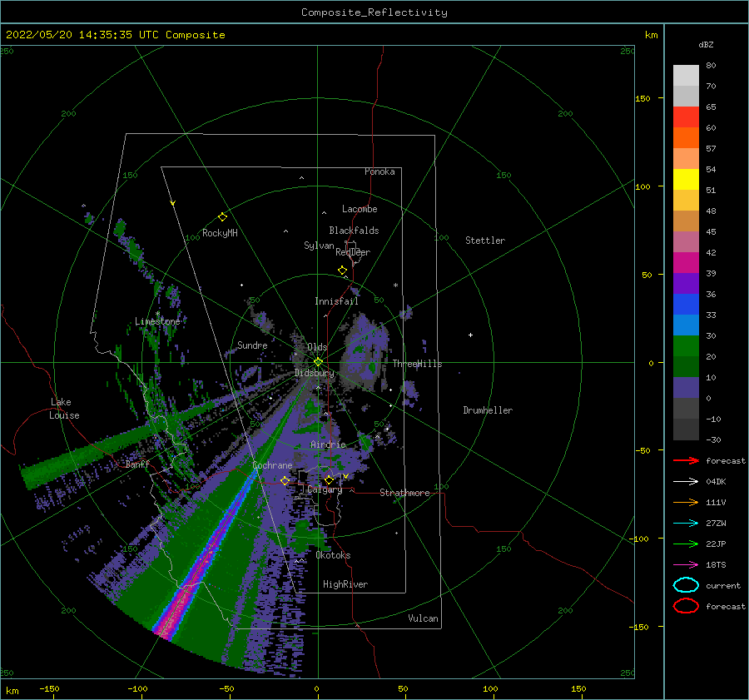Select the yellow radar site marker at Olds

click(x=318, y=362)
